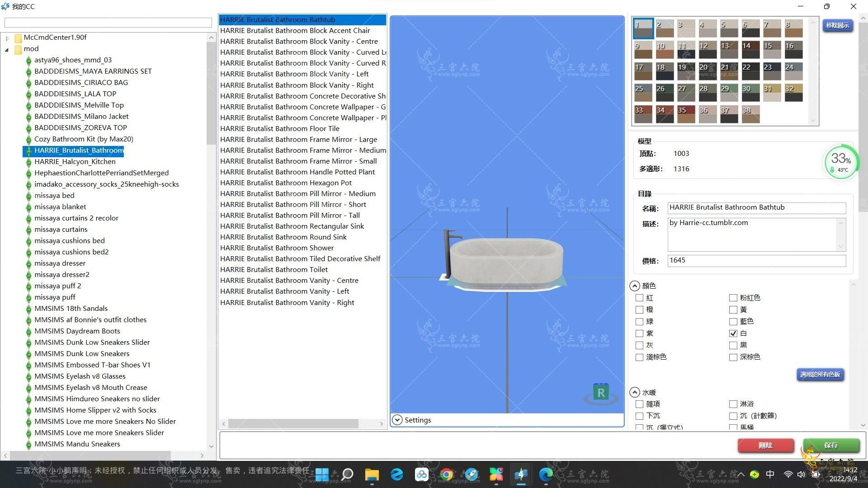Click 適用於所有色板 apply-to-all-swatches button
Viewport: 868px width, 488px height.
[820, 375]
